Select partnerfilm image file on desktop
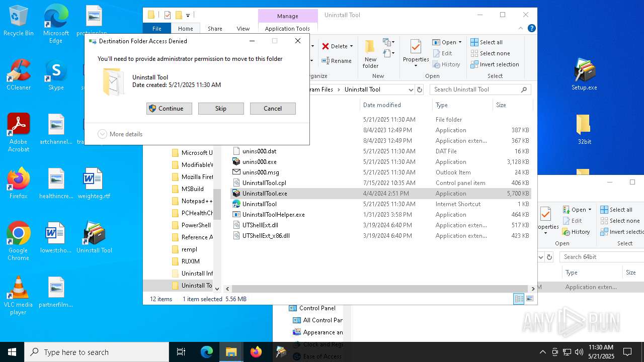Screen dimensions: 644x362 (x=56, y=292)
